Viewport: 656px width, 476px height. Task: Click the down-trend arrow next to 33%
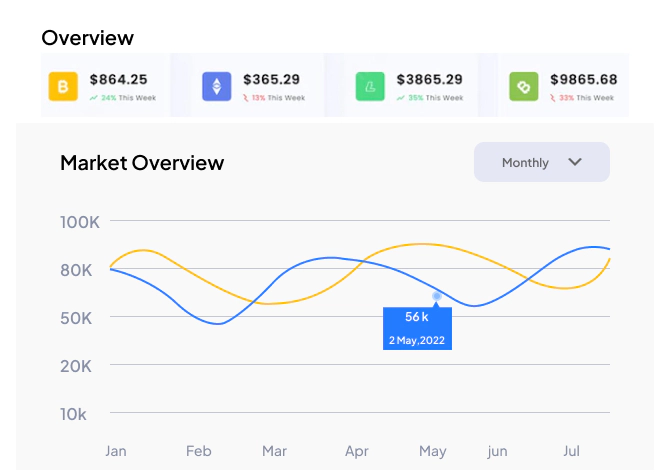[553, 98]
